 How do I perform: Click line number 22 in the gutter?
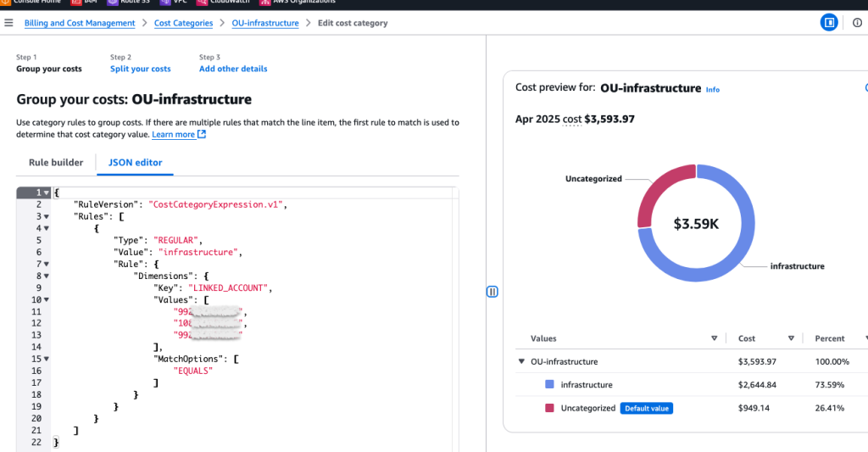click(36, 442)
